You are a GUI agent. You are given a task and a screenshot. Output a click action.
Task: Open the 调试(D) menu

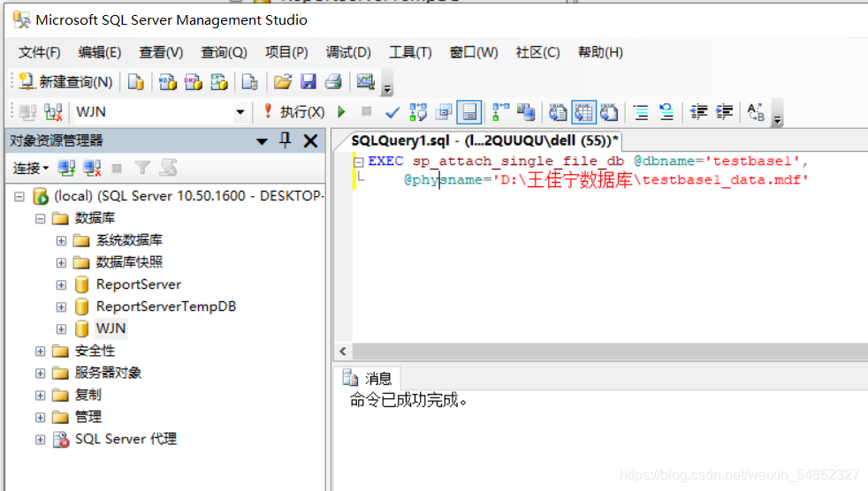pyautogui.click(x=348, y=52)
